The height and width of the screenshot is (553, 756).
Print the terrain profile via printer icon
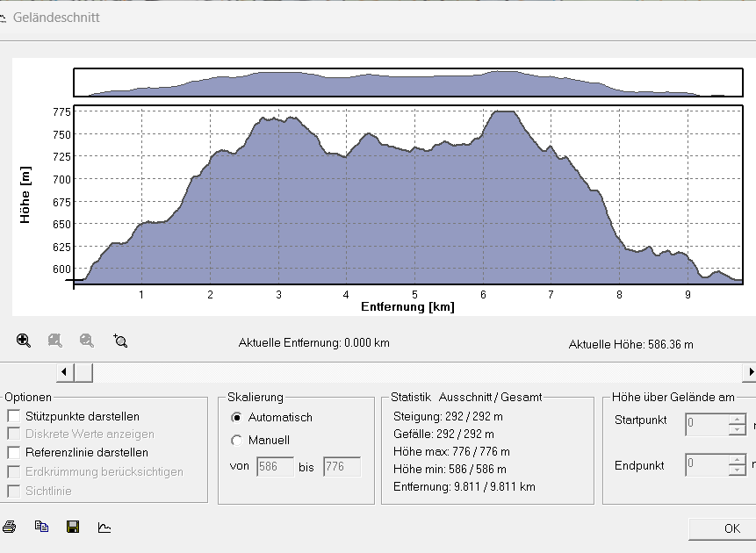(9, 527)
